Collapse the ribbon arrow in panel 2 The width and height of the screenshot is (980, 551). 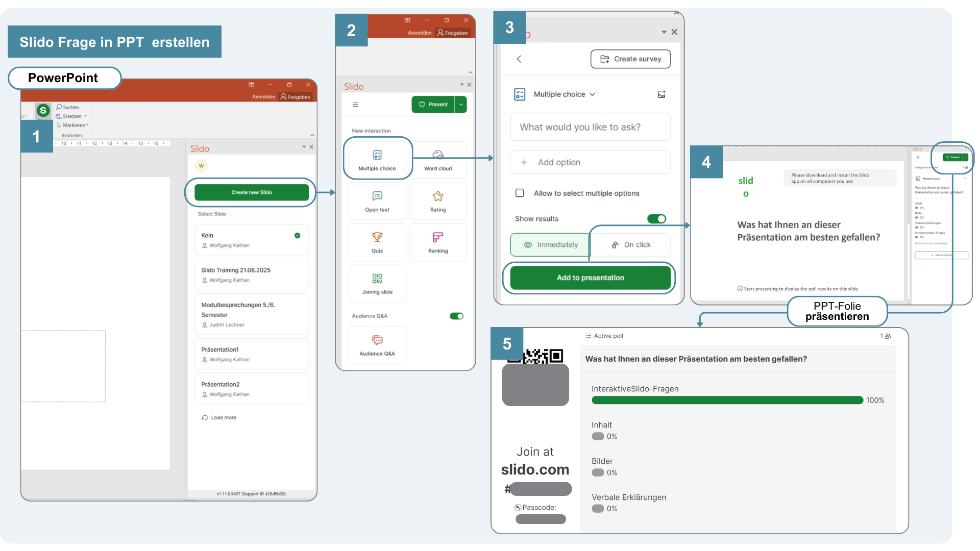(470, 72)
